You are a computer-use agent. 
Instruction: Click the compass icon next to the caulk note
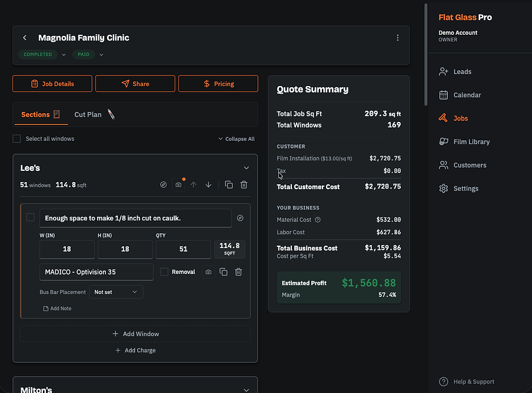(240, 218)
